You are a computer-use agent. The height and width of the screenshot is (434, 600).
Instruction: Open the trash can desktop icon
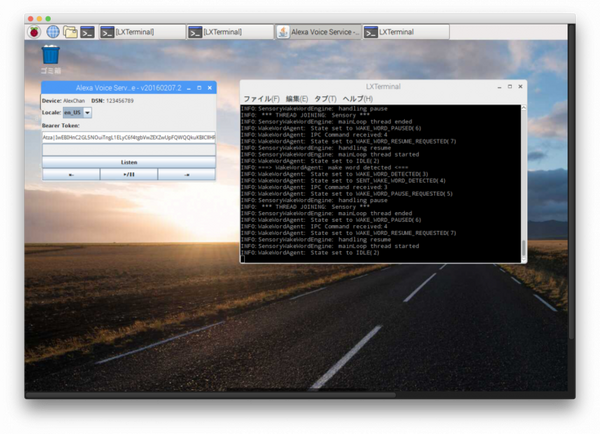click(x=50, y=56)
